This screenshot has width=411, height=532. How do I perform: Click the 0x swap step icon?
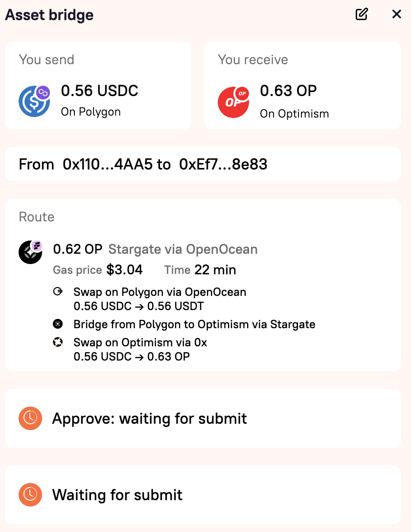58,342
